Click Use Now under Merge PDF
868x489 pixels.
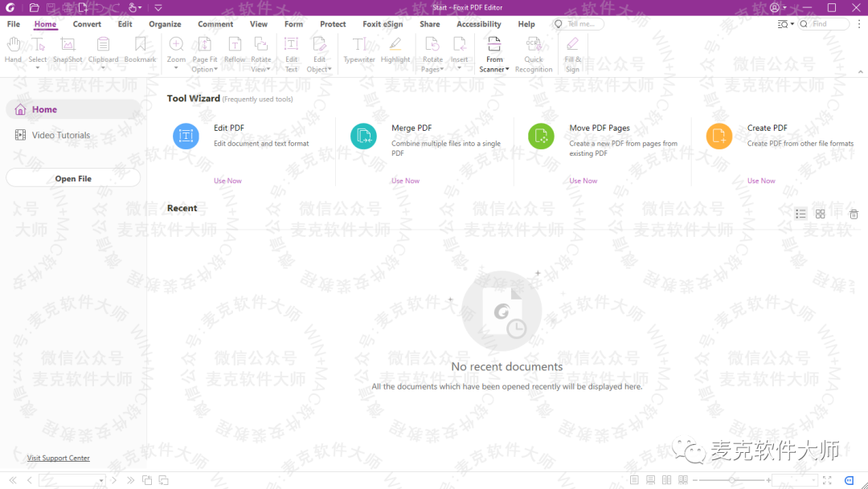405,181
